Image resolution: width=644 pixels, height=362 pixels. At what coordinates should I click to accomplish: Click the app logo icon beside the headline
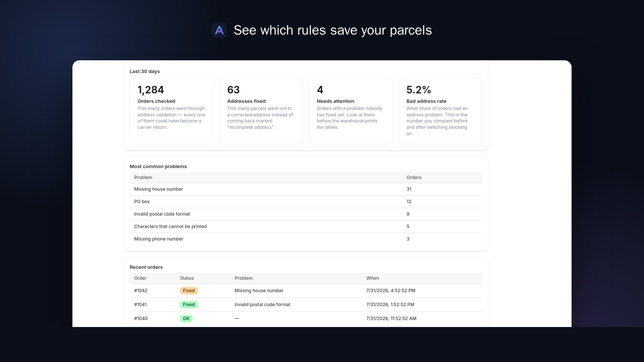[x=219, y=30]
